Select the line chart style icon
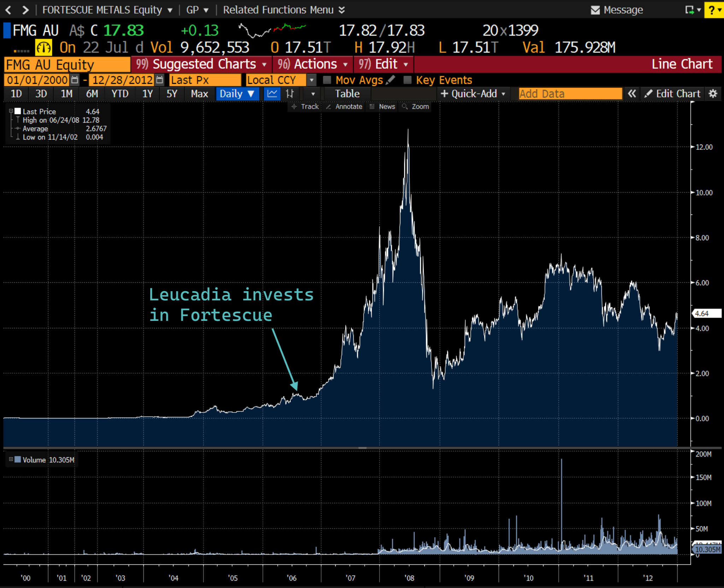Viewport: 724px width, 588px height. point(272,94)
